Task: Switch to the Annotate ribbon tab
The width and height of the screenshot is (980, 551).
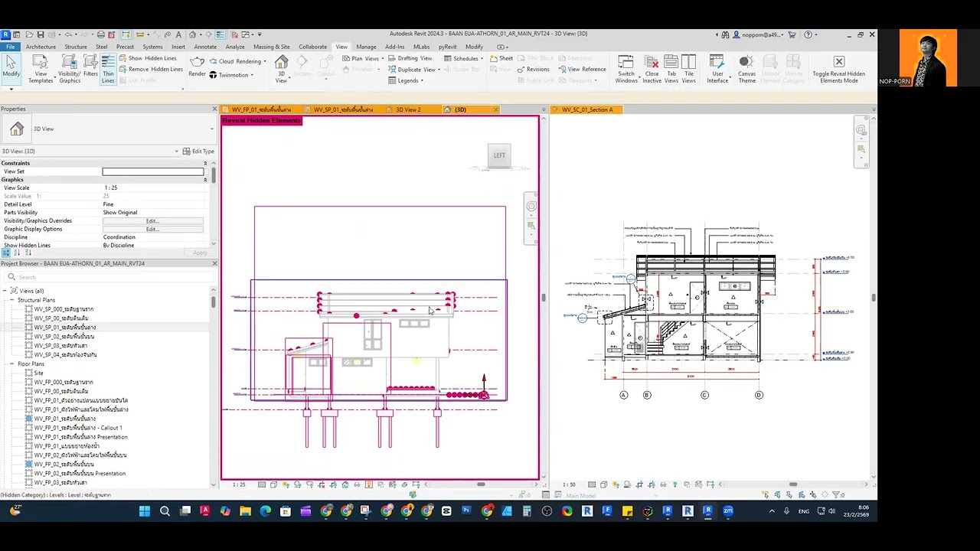Action: pos(205,47)
